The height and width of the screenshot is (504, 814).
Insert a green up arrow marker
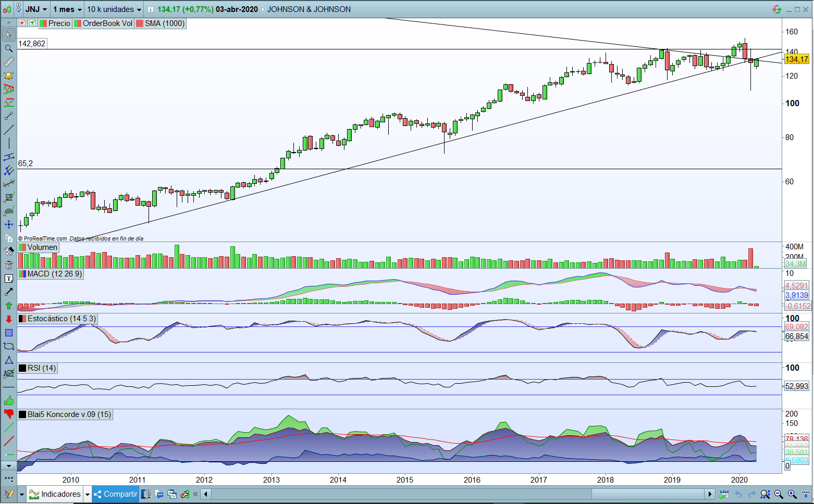(8, 306)
